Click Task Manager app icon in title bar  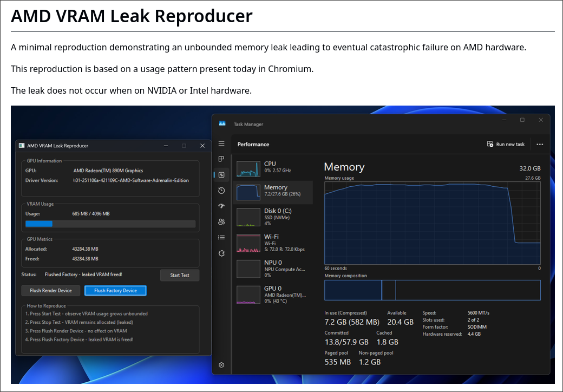point(222,123)
